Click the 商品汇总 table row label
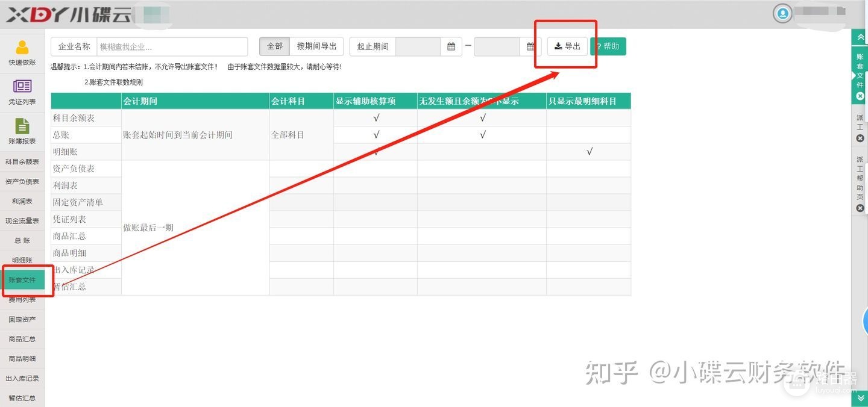868x407 pixels. (69, 236)
